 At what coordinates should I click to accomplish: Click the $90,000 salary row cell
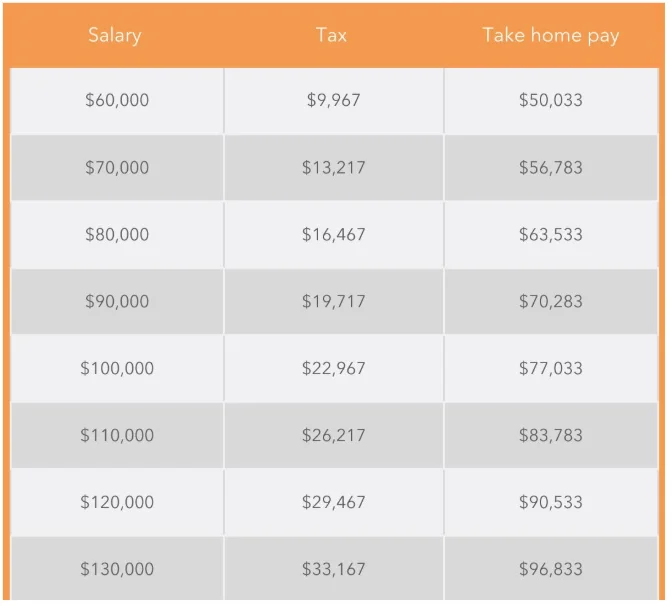click(x=116, y=301)
